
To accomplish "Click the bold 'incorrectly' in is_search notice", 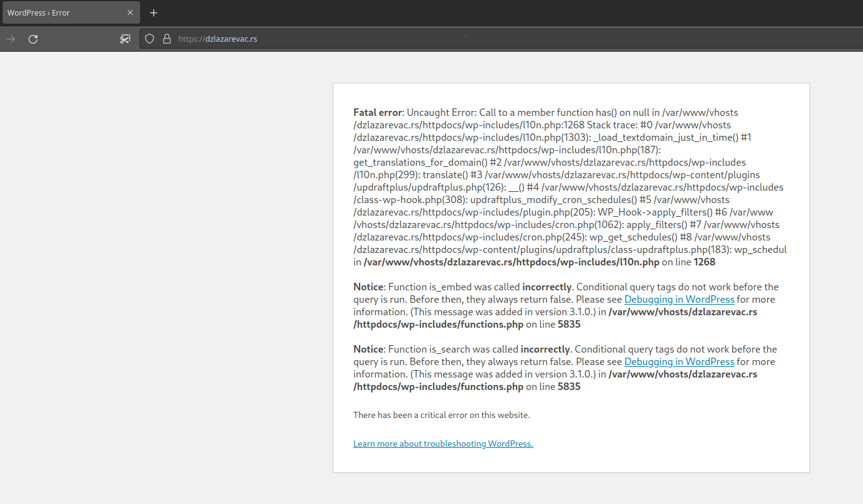I will [545, 349].
